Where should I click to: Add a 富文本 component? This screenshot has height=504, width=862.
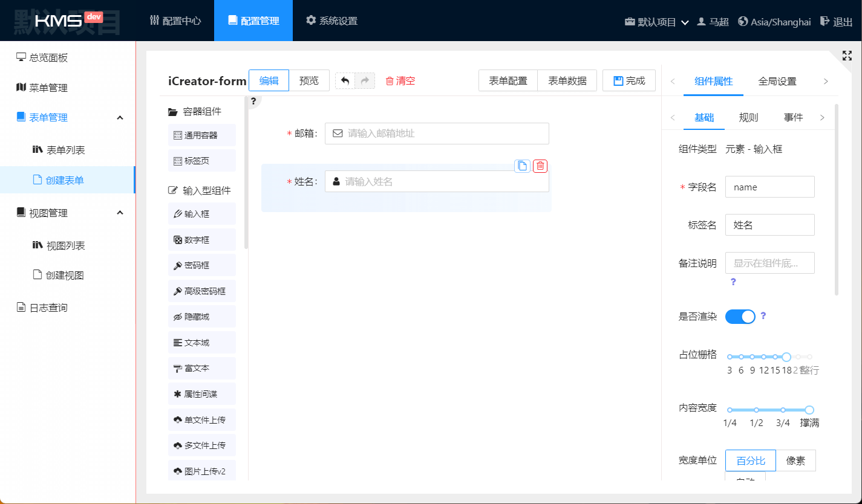[202, 368]
